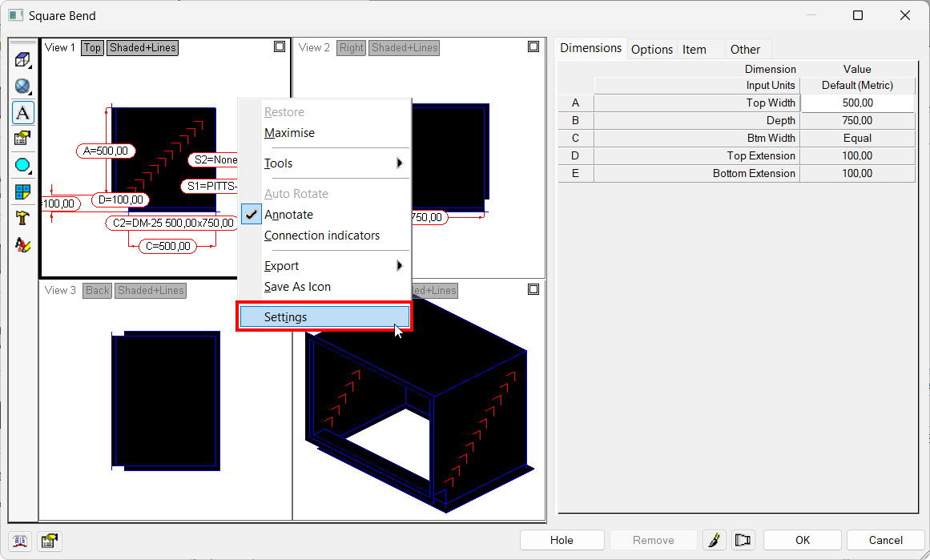Click the Cancel button
Image resolution: width=930 pixels, height=560 pixels.
(885, 539)
